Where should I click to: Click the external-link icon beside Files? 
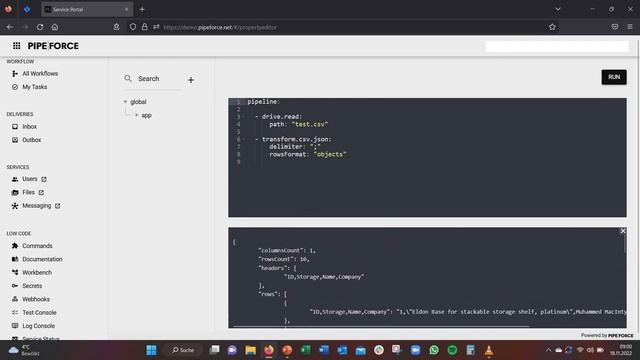point(41,192)
